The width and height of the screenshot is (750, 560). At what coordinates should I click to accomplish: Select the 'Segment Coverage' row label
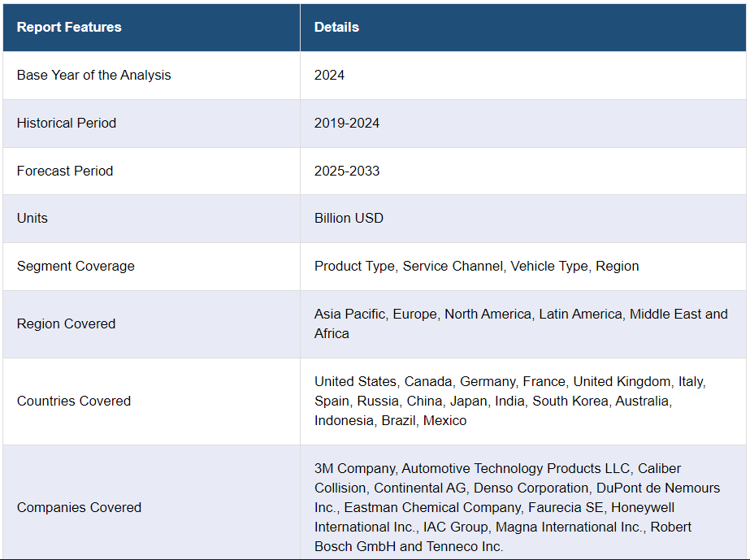click(76, 266)
